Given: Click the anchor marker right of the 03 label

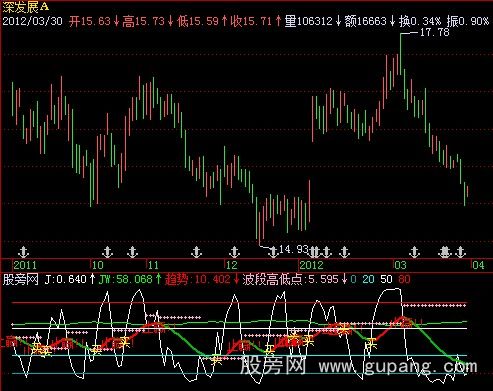Looking at the screenshot, I should (414, 252).
